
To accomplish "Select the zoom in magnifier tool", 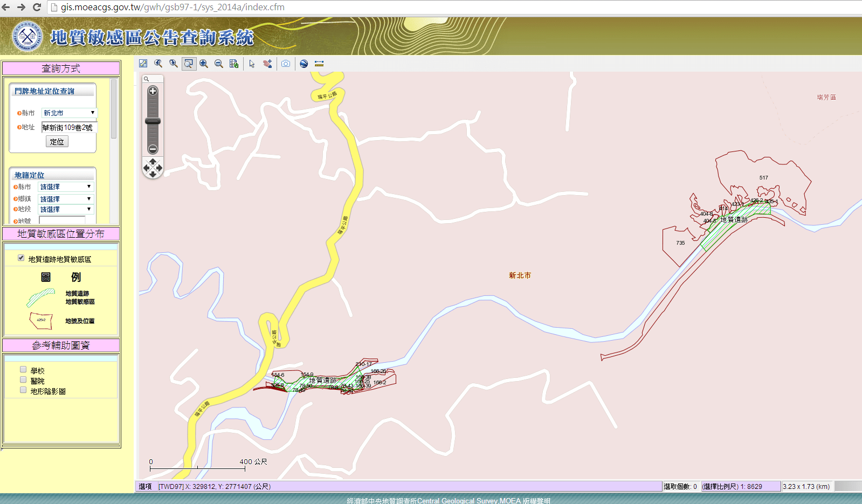I will coord(204,64).
